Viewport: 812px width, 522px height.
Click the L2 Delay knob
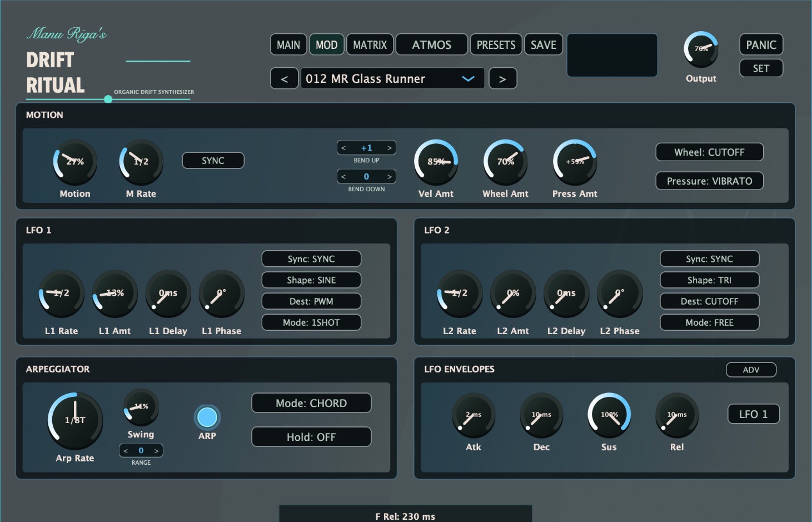pos(566,294)
